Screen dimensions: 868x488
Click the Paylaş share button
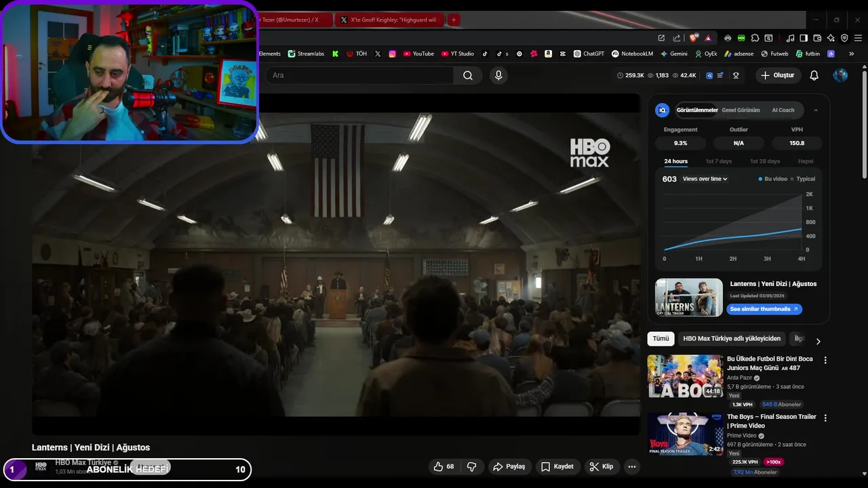tap(509, 466)
